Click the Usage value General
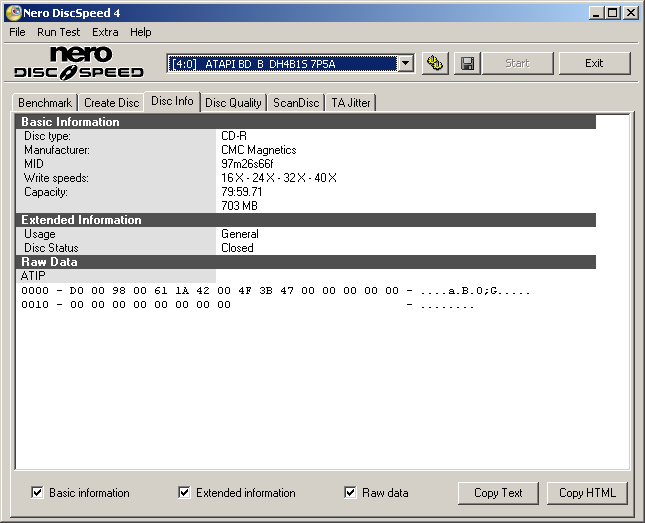The width and height of the screenshot is (645, 523). (240, 234)
